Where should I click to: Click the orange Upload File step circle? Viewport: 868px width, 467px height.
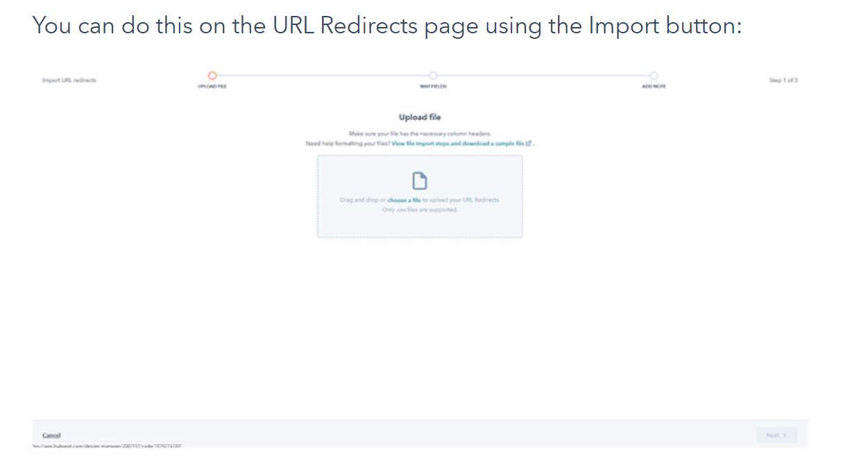tap(212, 75)
